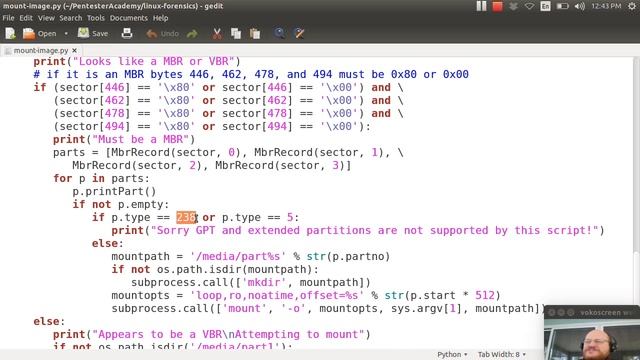Viewport: 640px width, 360px height.
Task: Open a file using the Open button
Action: 40,33
